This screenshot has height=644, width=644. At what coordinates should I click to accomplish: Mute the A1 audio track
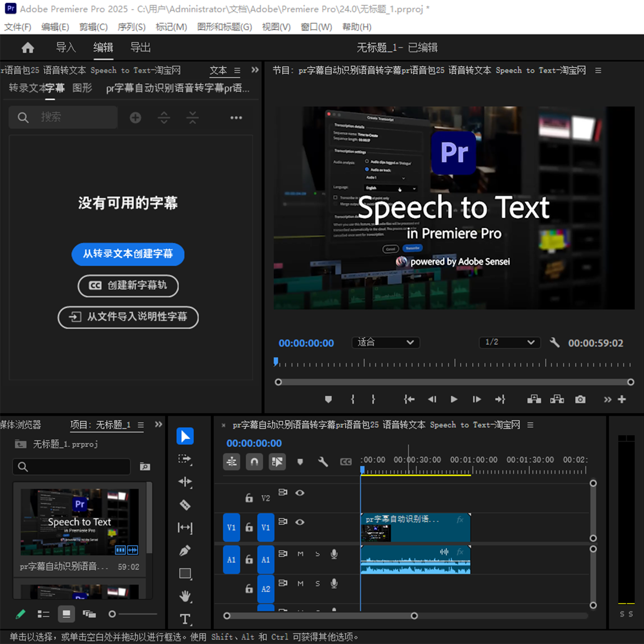point(301,554)
